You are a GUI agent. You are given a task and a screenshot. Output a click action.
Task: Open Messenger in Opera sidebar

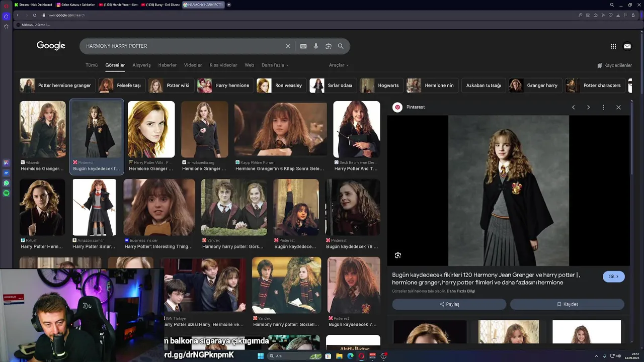coord(6,173)
